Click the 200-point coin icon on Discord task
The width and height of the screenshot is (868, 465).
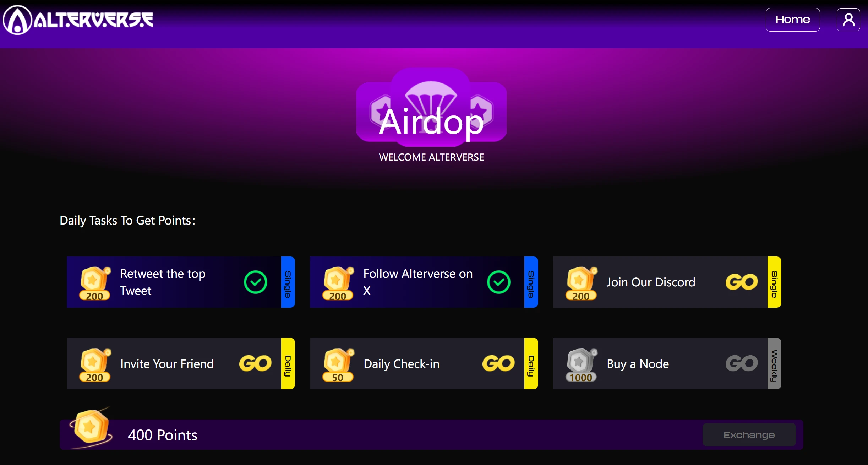point(582,282)
